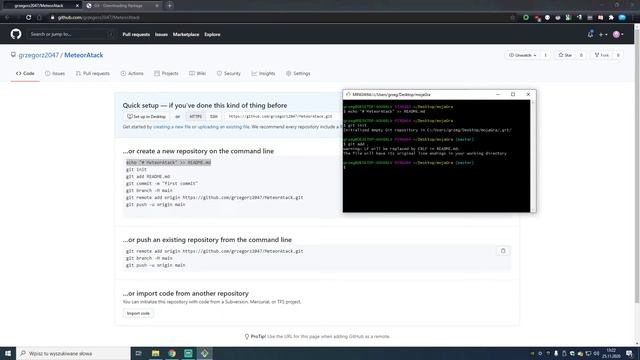The height and width of the screenshot is (360, 640).
Task: Open the Insights tab
Action: click(x=263, y=73)
